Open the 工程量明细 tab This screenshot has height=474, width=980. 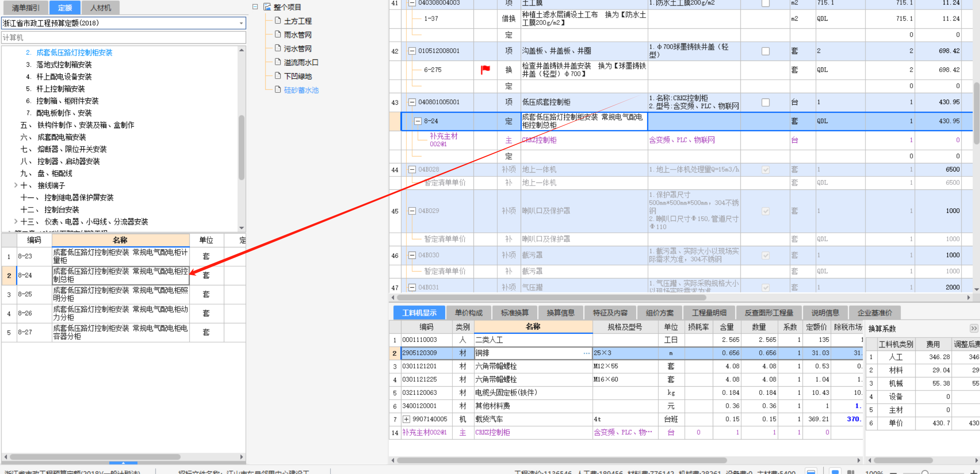[709, 313]
